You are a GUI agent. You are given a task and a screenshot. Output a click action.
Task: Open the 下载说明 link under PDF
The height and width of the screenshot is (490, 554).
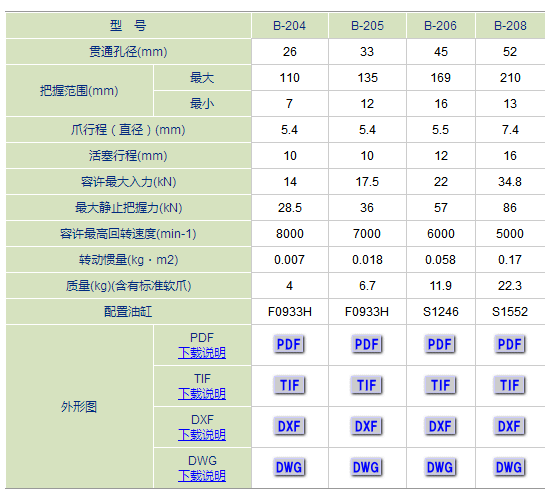202,353
